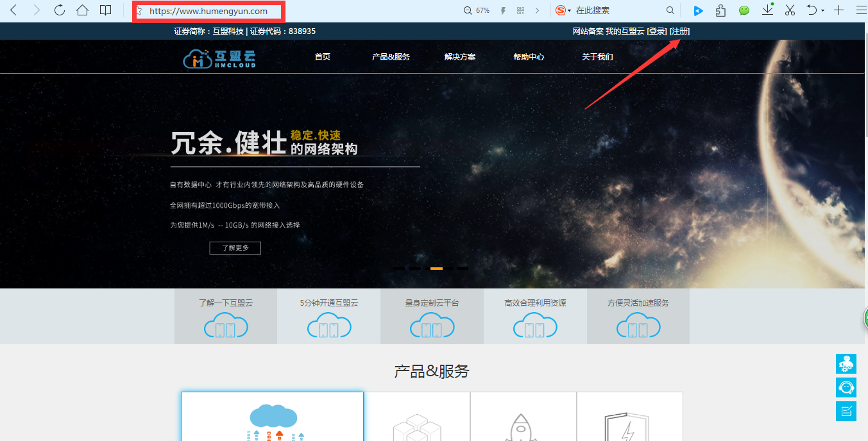The width and height of the screenshot is (868, 441).
Task: Open the 我的互盟云 link
Action: pos(625,31)
